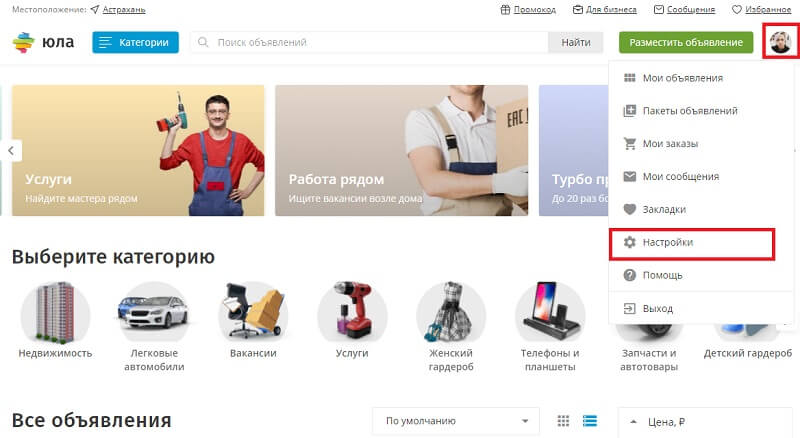This screenshot has height=438, width=800.
Task: Click the Мои объявления grid icon
Action: (630, 78)
